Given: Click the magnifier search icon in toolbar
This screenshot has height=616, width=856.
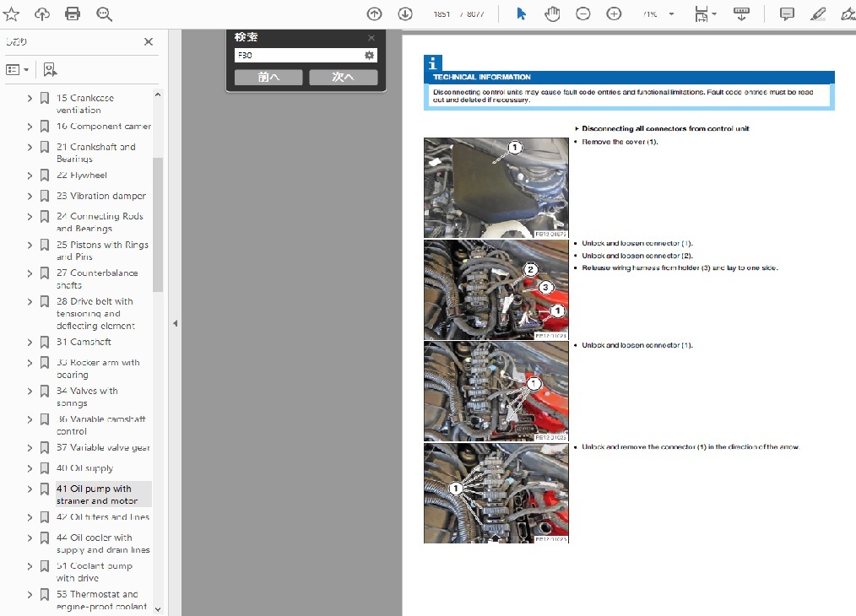Looking at the screenshot, I should 104,14.
